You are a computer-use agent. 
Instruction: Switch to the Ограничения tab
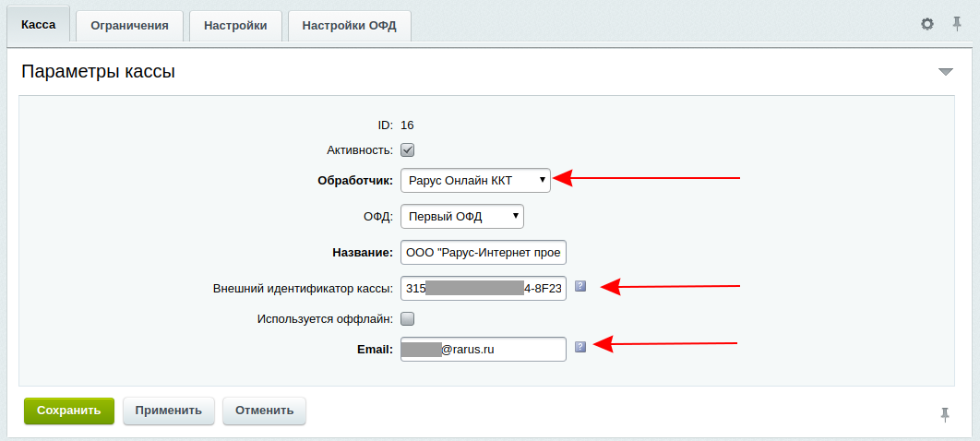(129, 26)
